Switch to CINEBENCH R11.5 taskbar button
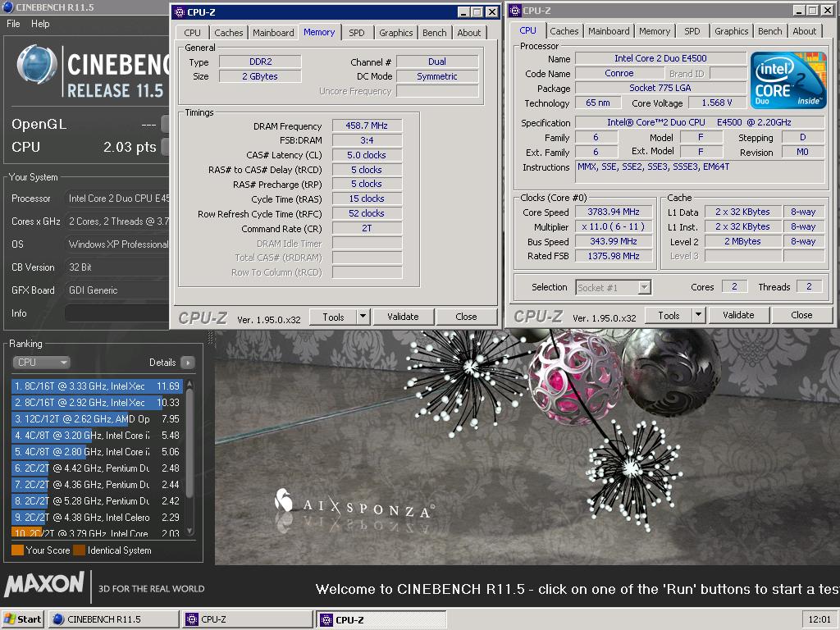840x630 pixels. pyautogui.click(x=113, y=619)
